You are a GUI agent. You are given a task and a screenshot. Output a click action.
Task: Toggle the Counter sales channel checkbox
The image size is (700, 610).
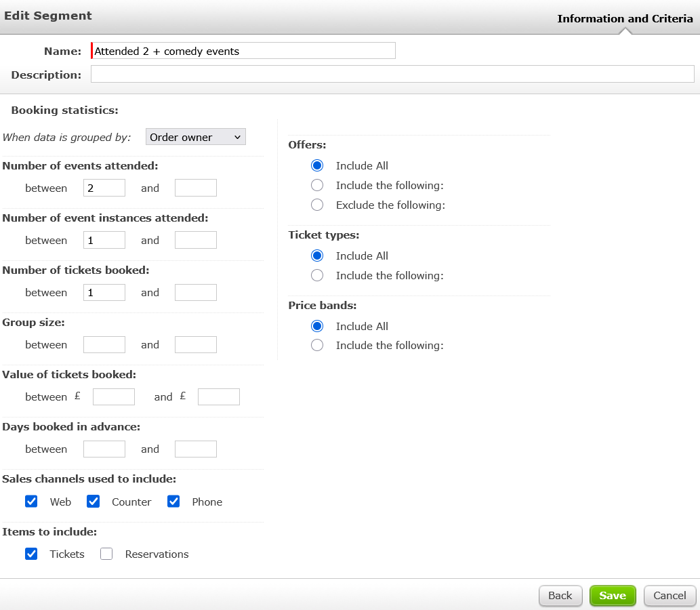[94, 502]
